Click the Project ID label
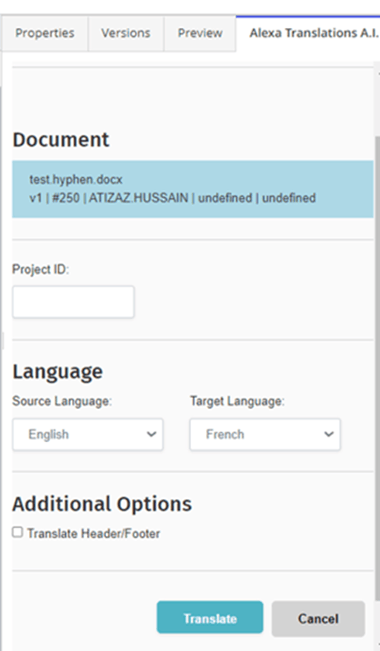This screenshot has width=380, height=651. [41, 269]
